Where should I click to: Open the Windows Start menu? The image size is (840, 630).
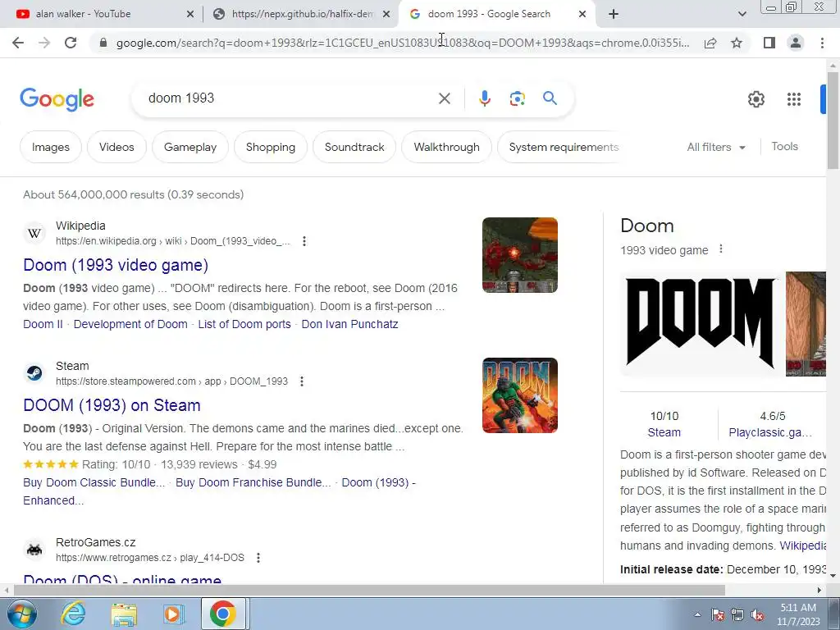click(x=21, y=614)
